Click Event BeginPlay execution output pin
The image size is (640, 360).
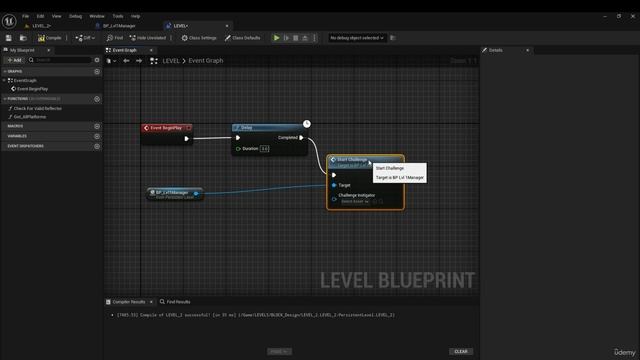coord(187,139)
